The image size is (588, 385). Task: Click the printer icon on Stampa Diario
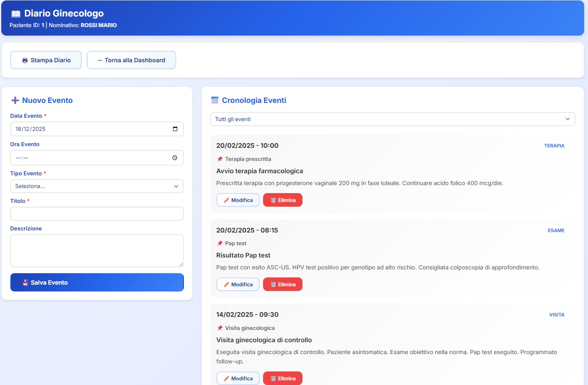click(x=25, y=60)
